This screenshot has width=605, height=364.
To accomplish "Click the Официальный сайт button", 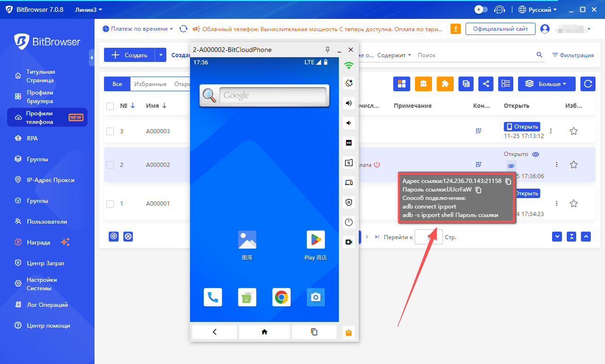I will point(500,29).
